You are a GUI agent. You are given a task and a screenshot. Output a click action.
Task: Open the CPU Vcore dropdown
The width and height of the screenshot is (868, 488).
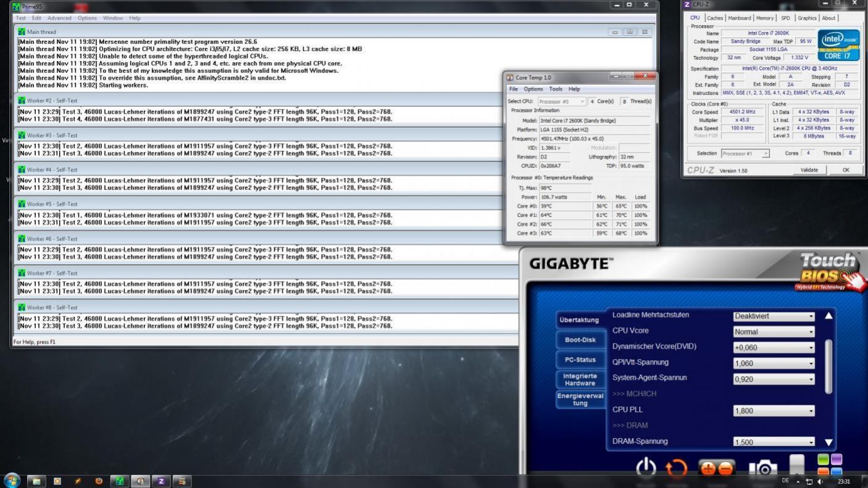click(774, 331)
